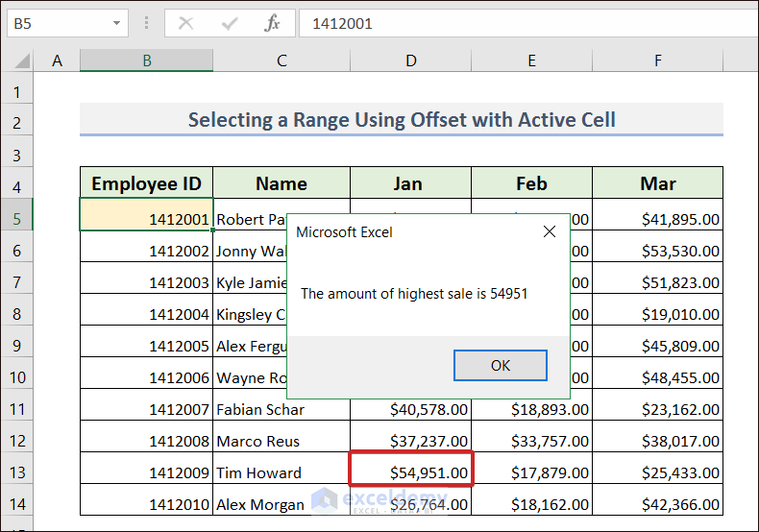Click the Feb value $18,893.00
This screenshot has height=532, width=759.
[531, 405]
